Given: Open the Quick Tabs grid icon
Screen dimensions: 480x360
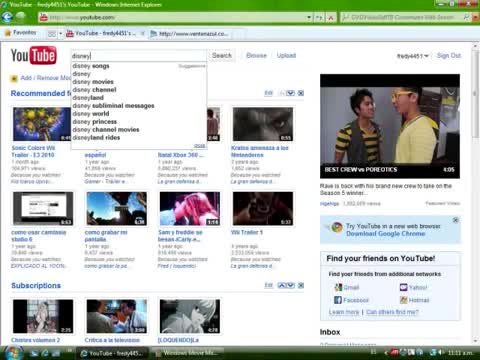Looking at the screenshot, I should [52, 33].
